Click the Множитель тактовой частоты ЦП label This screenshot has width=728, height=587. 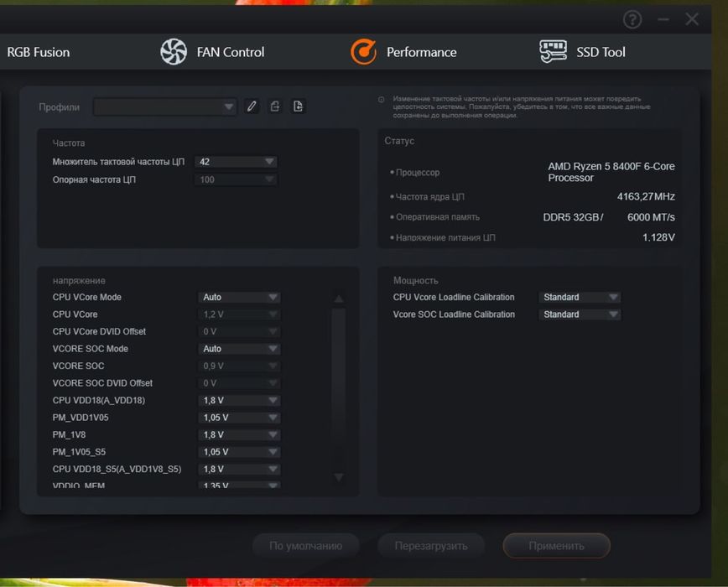point(118,162)
